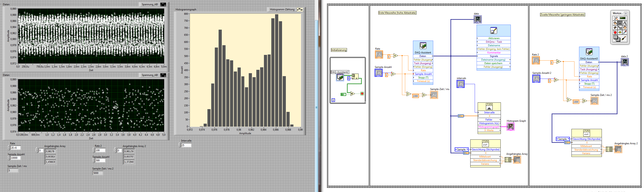Click the Daten speichern output row
The height and width of the screenshot is (192, 644).
click(493, 63)
